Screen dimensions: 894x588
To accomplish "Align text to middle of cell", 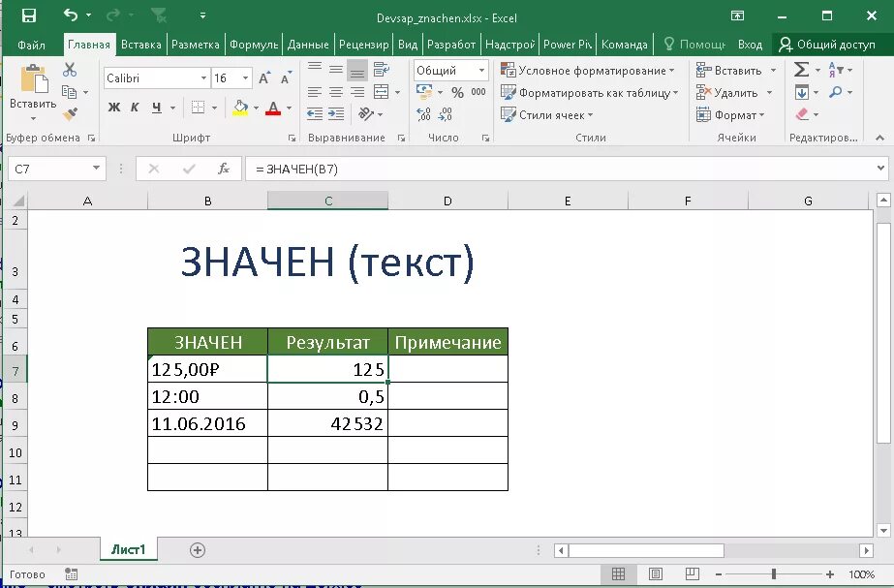I will coord(336,70).
